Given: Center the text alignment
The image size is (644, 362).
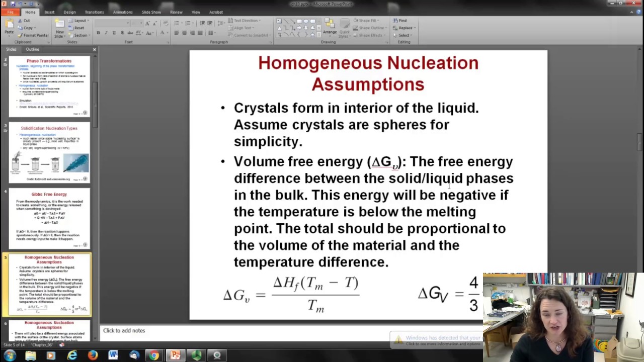Looking at the screenshot, I should tap(184, 33).
